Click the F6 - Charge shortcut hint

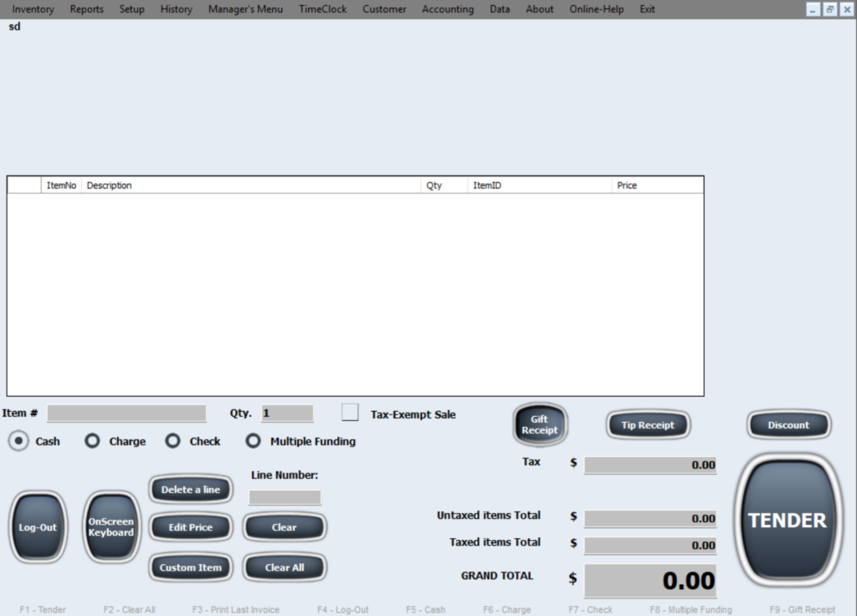tap(506, 609)
